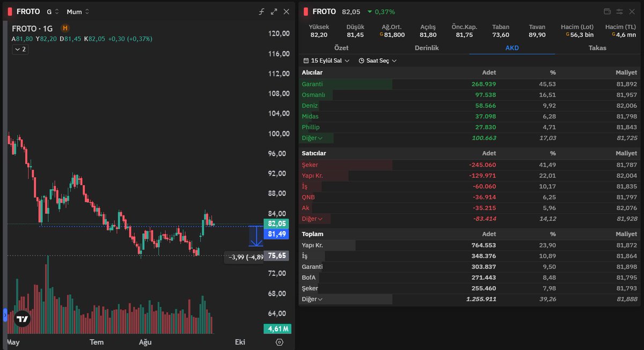The height and width of the screenshot is (350, 644).
Task: Open the chart settings hexagon icon
Action: coord(279,342)
